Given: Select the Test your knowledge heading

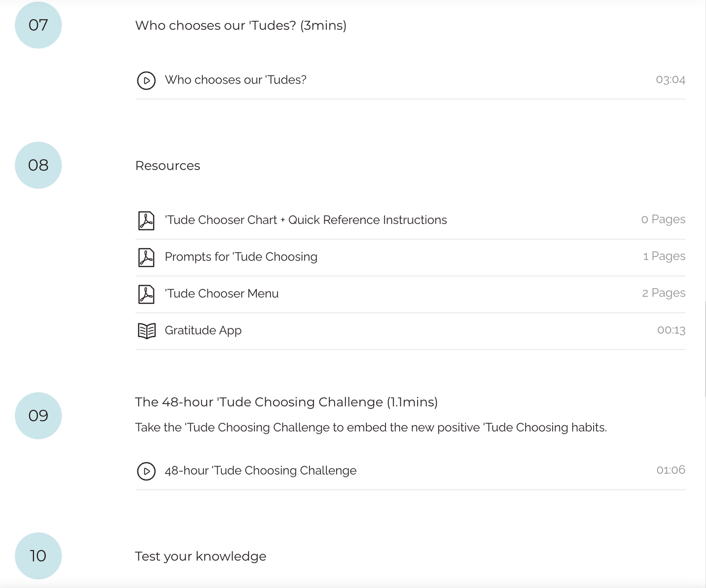Looking at the screenshot, I should pos(200,556).
